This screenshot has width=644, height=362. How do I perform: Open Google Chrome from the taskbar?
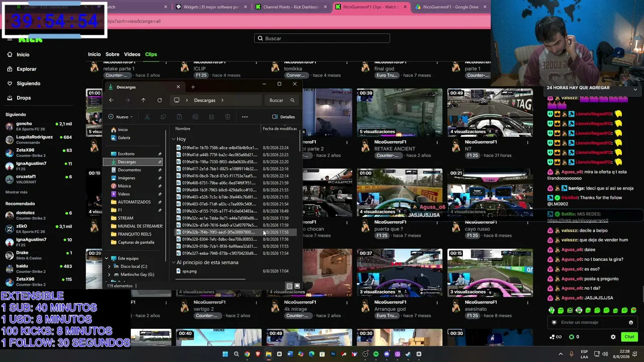(x=247, y=354)
